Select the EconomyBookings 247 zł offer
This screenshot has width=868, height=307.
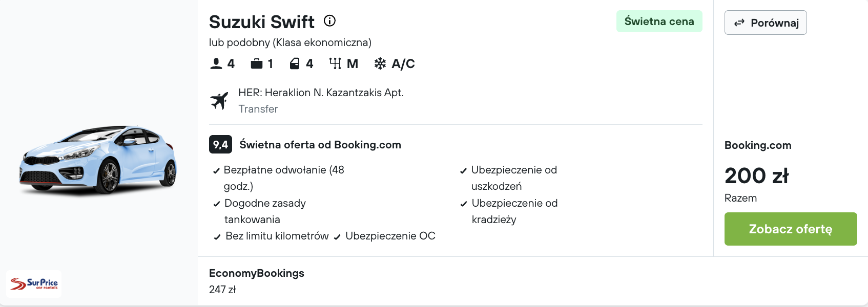257,281
